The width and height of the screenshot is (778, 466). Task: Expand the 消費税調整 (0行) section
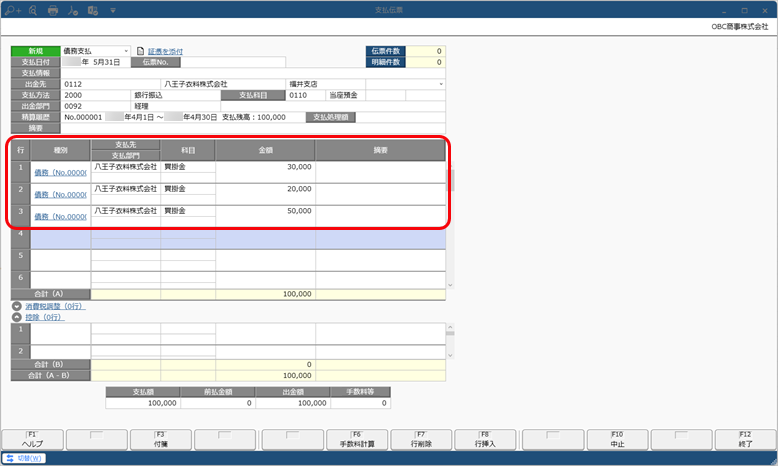[17, 307]
